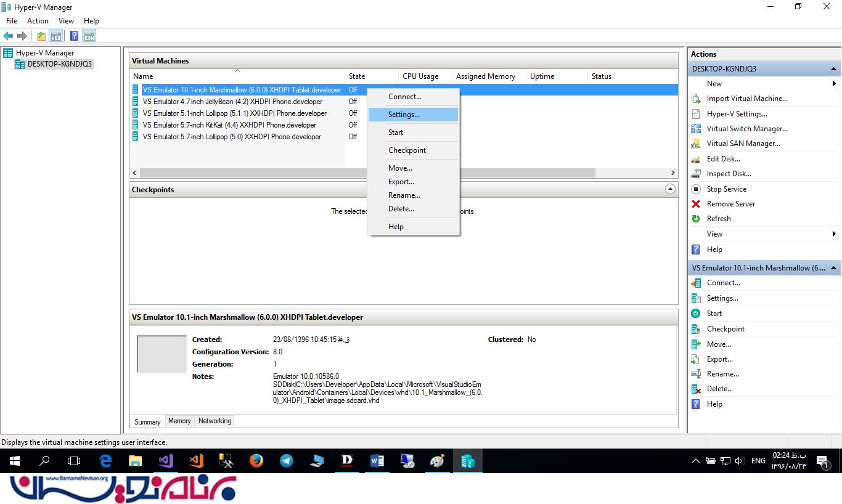Collapse the Checkpoints panel
842x504 pixels.
click(x=670, y=190)
